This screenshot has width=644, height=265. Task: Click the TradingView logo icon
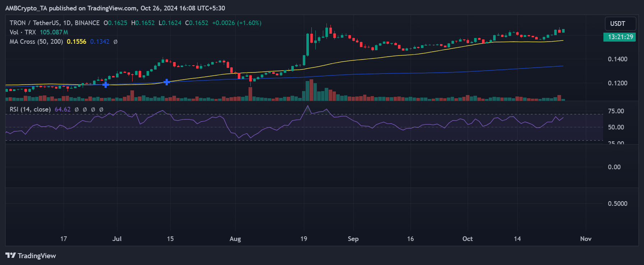coord(10,255)
